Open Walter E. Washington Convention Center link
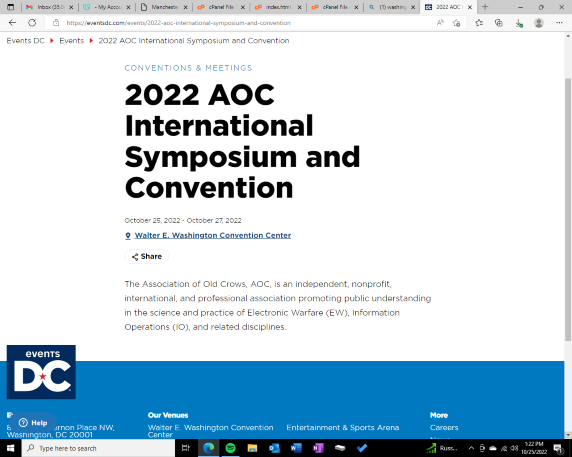The height and width of the screenshot is (457, 572). coord(213,235)
